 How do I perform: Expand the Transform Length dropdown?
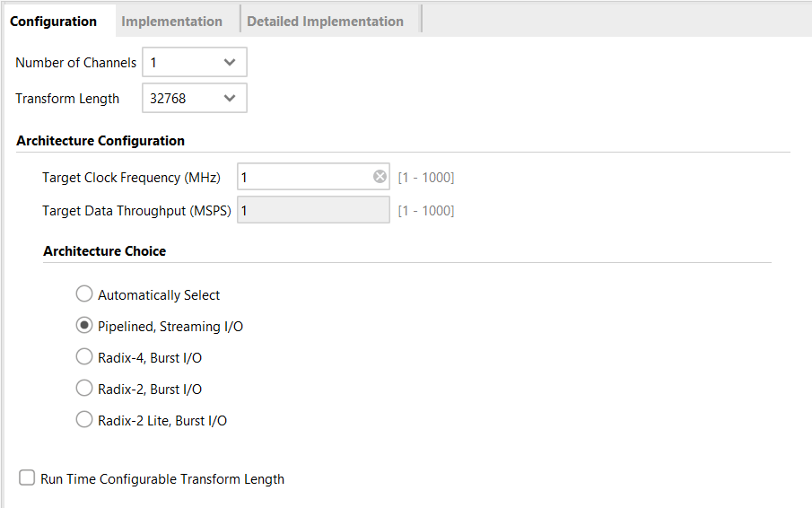tap(194, 99)
